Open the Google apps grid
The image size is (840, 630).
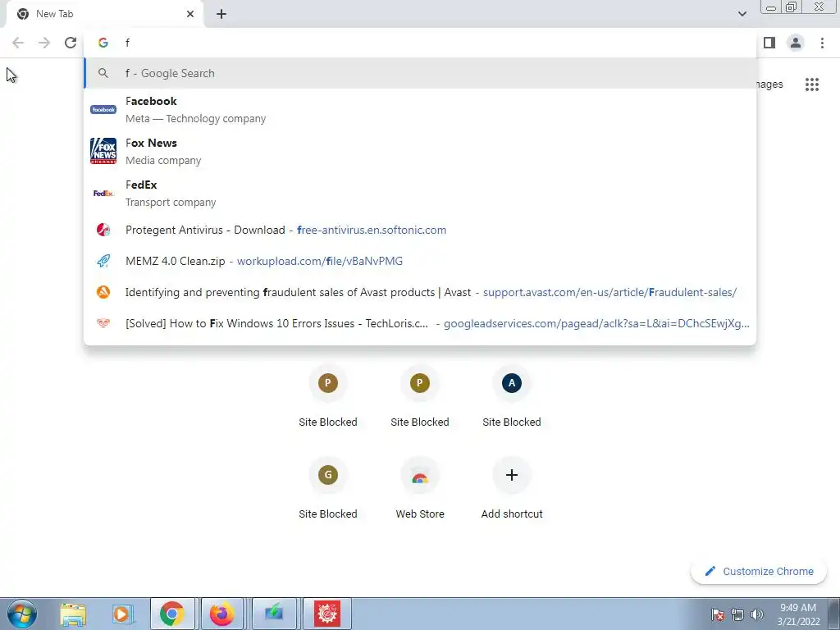pos(811,84)
